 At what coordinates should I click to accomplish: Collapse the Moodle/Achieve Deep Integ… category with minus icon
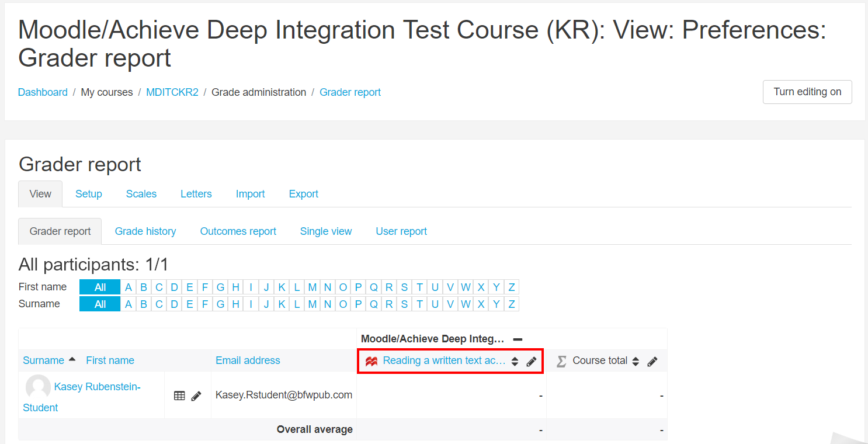pyautogui.click(x=518, y=339)
